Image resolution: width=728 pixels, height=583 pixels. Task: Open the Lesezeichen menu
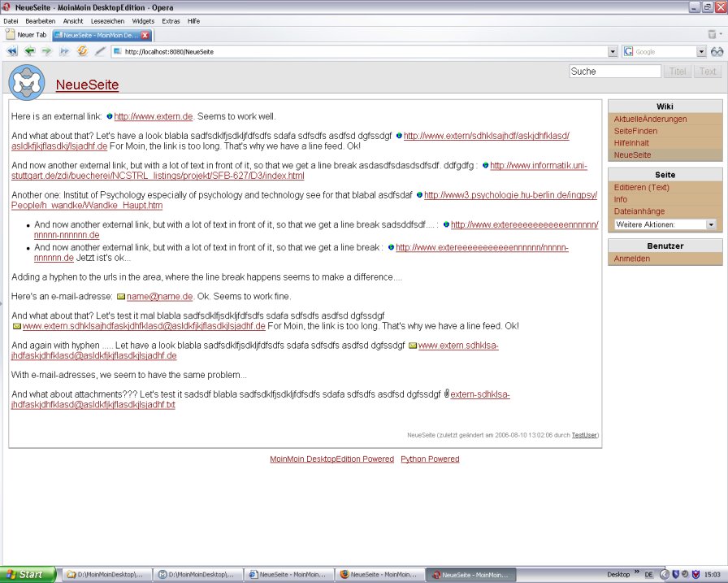(107, 20)
